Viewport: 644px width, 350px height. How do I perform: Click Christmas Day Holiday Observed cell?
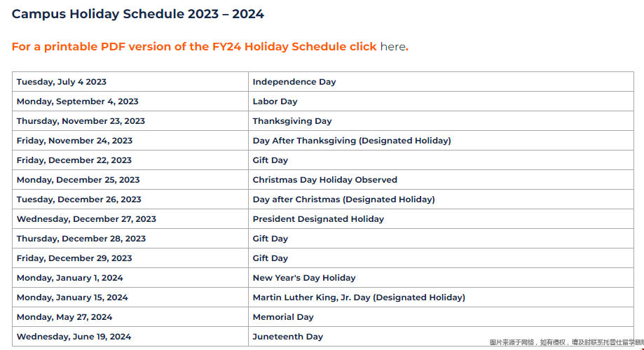325,180
